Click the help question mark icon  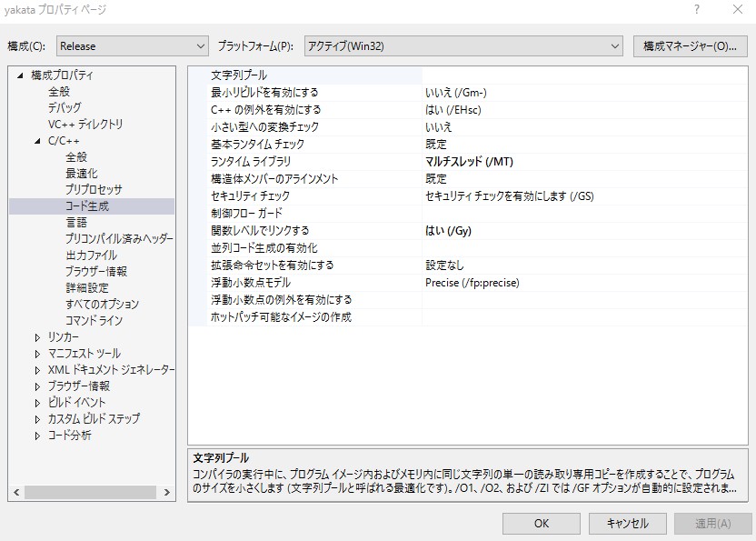pyautogui.click(x=697, y=9)
